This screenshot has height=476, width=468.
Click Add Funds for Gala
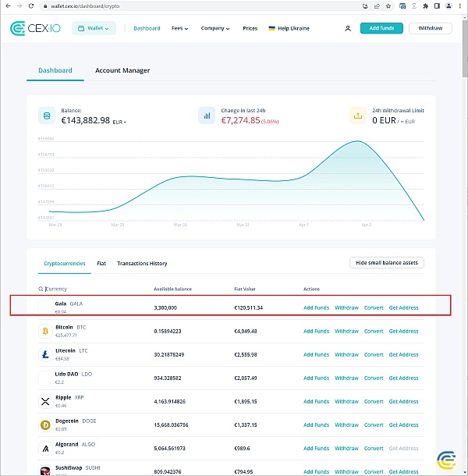316,307
